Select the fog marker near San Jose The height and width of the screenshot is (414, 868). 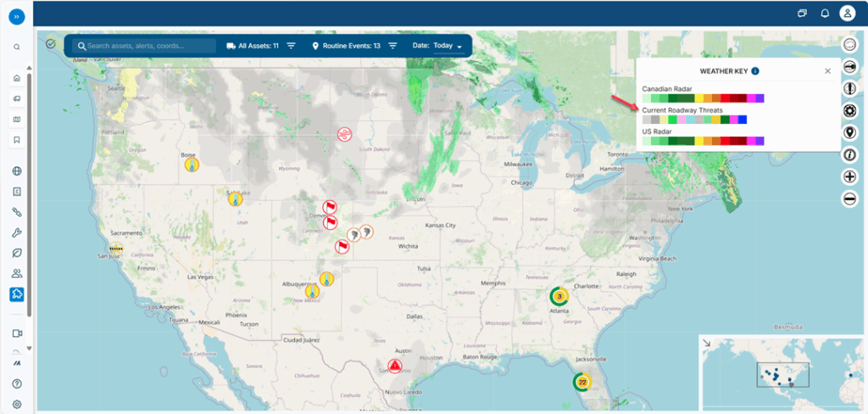click(x=115, y=249)
